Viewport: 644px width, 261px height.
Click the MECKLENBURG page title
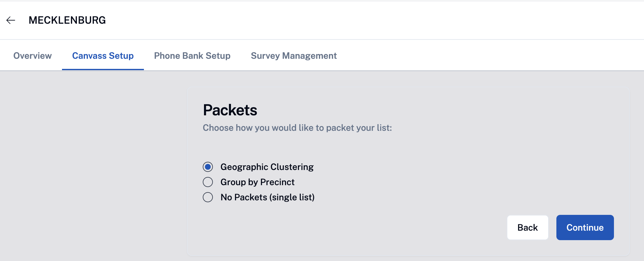click(x=67, y=20)
